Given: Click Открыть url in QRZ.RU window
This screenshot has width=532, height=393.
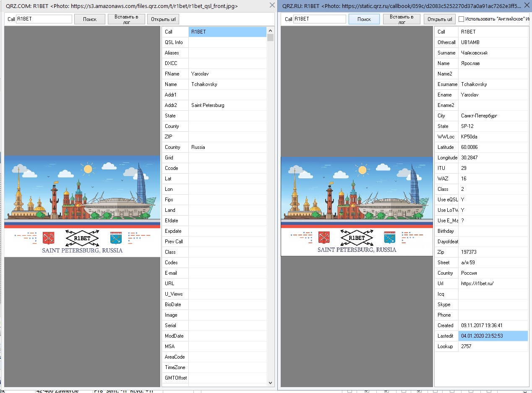Looking at the screenshot, I should [439, 19].
